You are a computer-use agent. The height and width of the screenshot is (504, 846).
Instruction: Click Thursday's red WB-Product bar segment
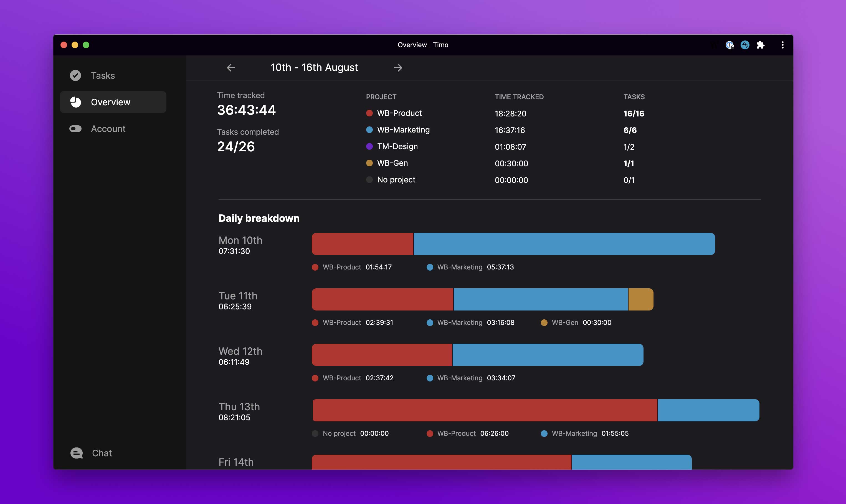point(485,410)
